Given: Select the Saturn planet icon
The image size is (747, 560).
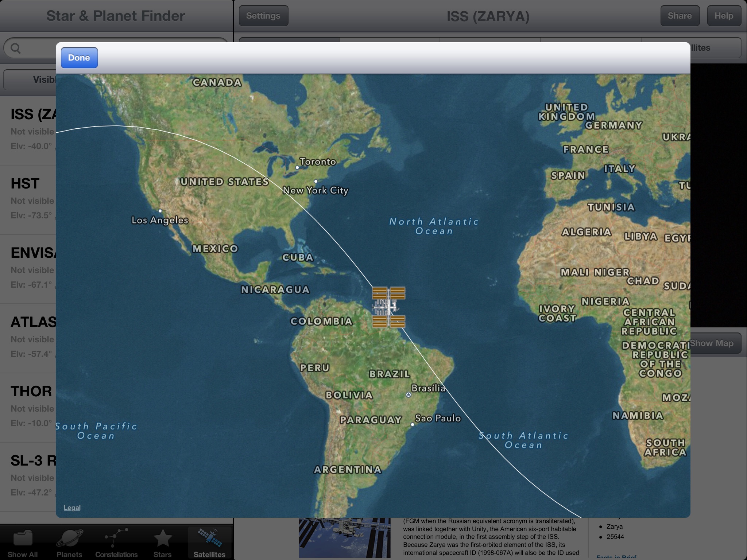Looking at the screenshot, I should 69,538.
